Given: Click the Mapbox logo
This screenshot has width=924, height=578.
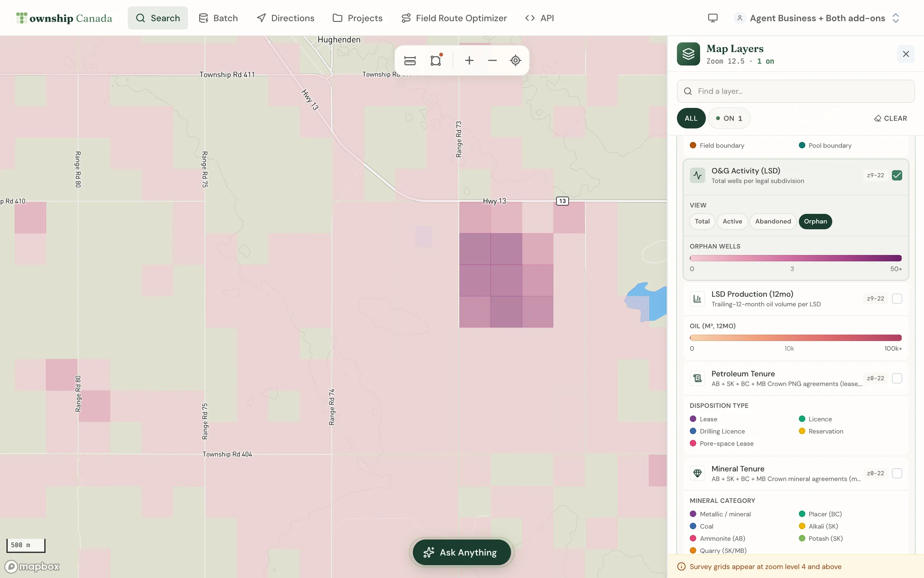Looking at the screenshot, I should tap(32, 566).
